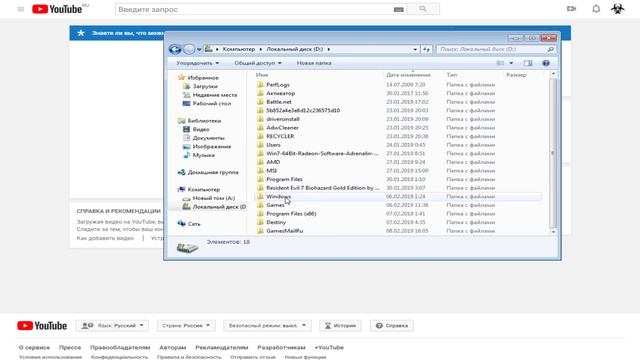Select Домашняя группа in navigation pane

pyautogui.click(x=213, y=172)
